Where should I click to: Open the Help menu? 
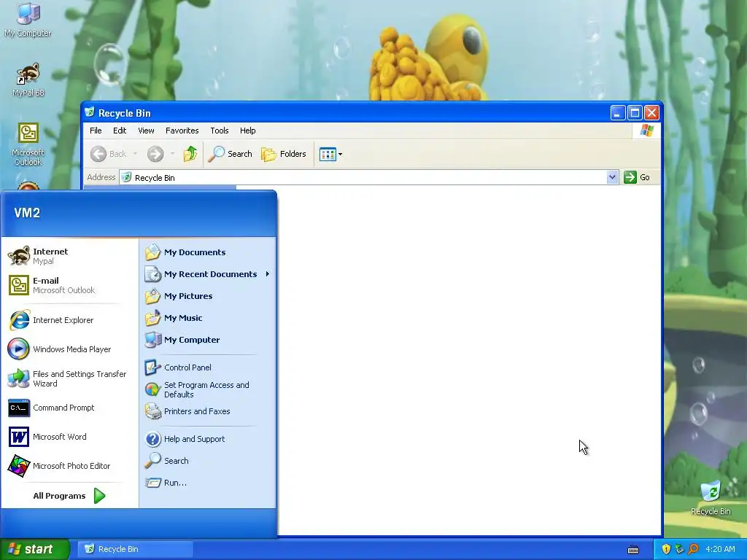248,131
